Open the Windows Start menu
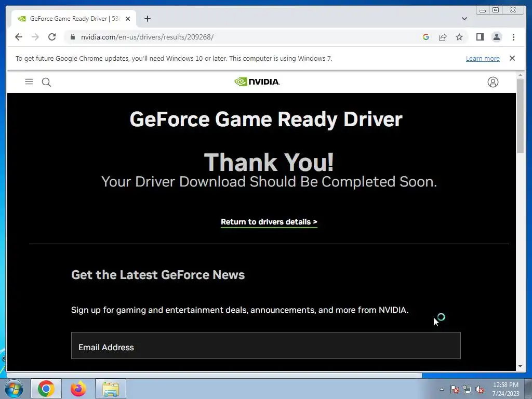 coord(14,389)
